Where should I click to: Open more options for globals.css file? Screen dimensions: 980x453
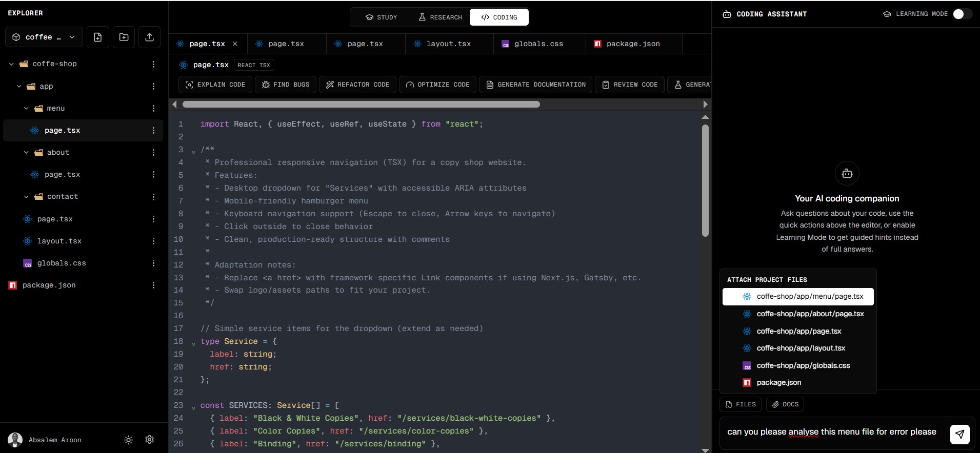153,263
